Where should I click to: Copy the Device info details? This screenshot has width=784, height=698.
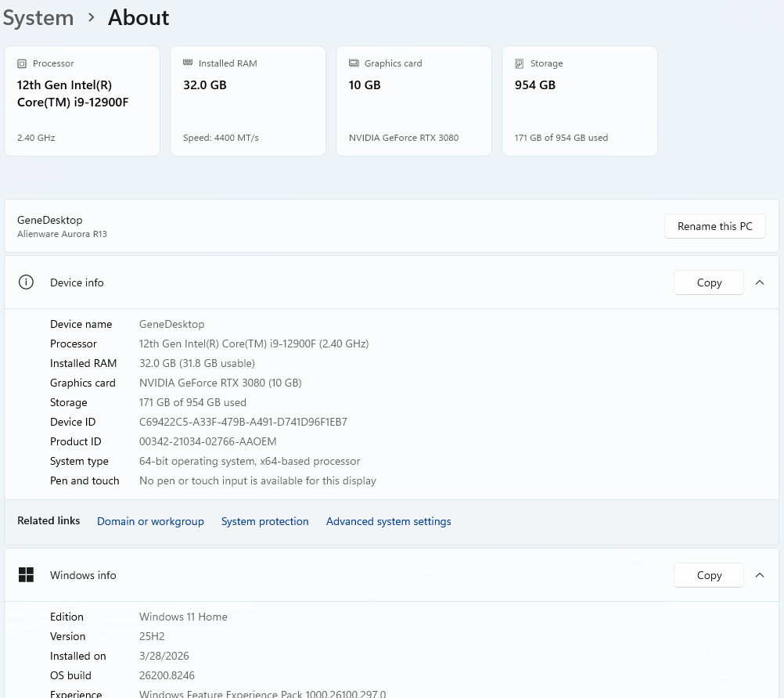708,282
